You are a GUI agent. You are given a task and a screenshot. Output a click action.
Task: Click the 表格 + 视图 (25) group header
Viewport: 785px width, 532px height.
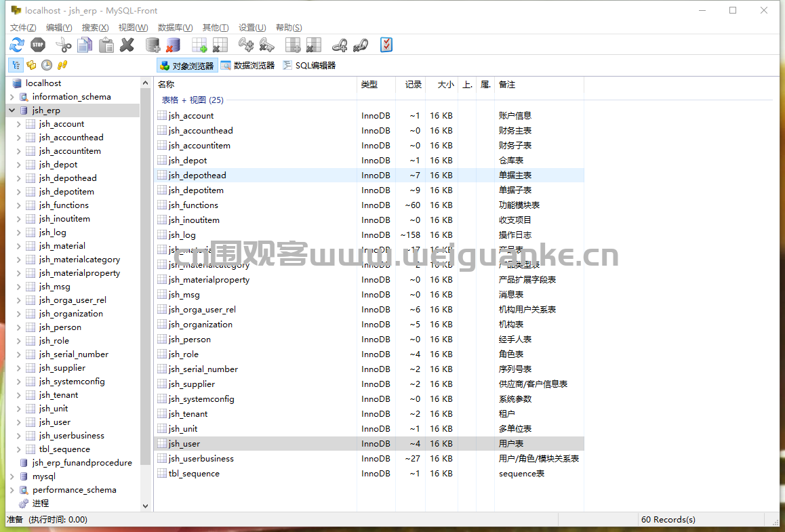coord(193,100)
